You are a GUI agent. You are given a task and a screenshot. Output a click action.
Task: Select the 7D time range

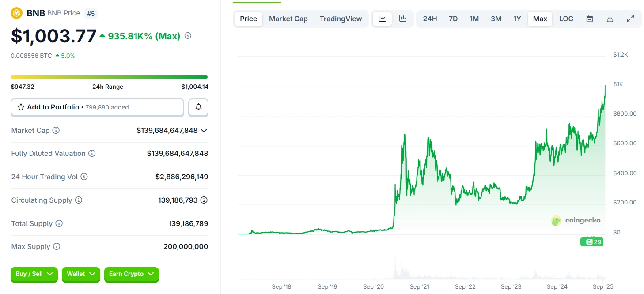(x=453, y=19)
